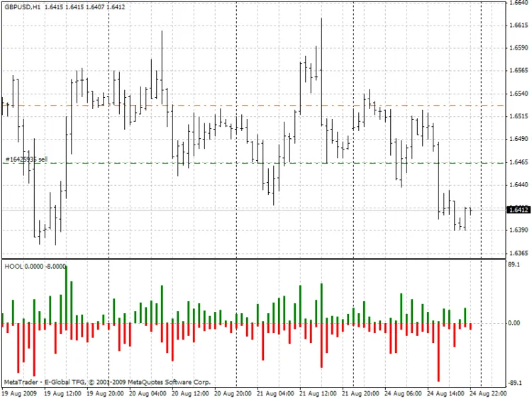The image size is (532, 399).
Task: Click the 89.1 indicator scale label
Action: (514, 264)
